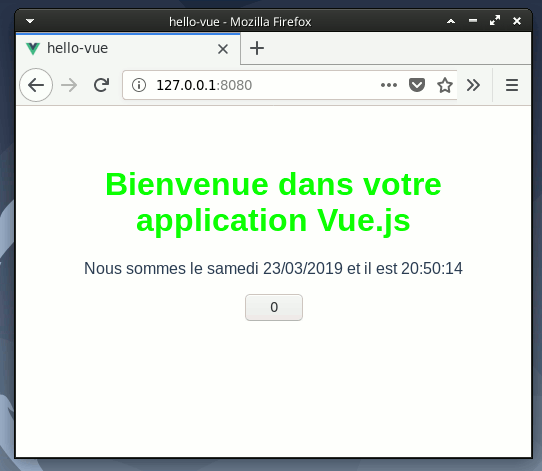Screen dimensions: 542x471
Task: Go back with the back arrow
Action: (x=36, y=85)
